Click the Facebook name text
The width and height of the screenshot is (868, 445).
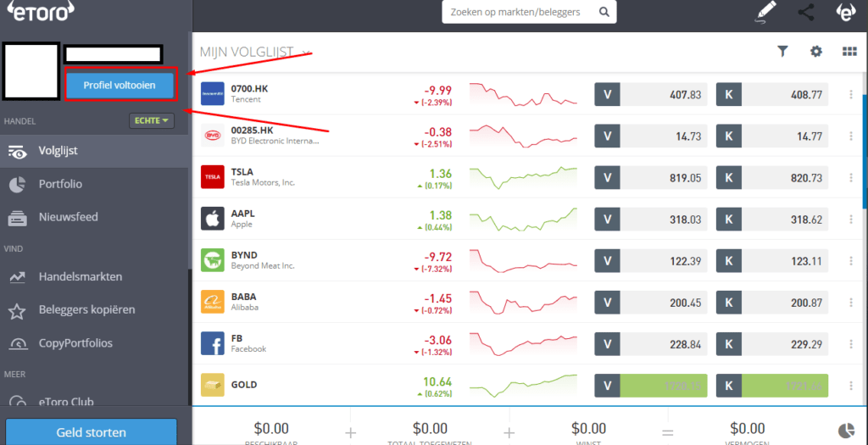tap(248, 348)
